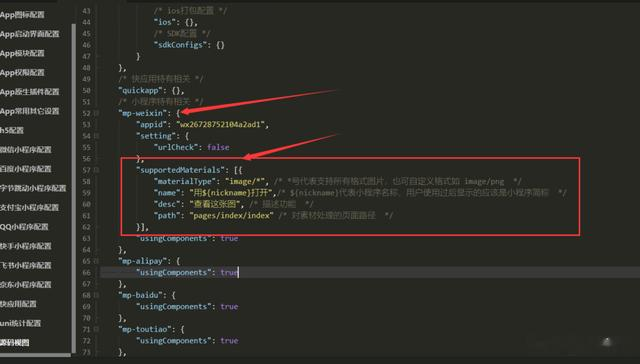Switch to 源码视图 tab
Image resolution: width=640 pixels, height=364 pixels.
coord(15,343)
